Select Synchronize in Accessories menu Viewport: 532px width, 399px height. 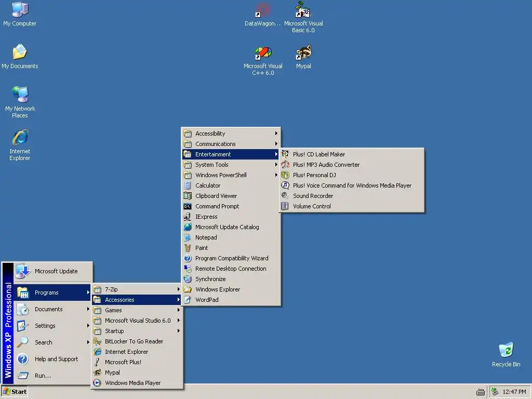pyautogui.click(x=231, y=279)
